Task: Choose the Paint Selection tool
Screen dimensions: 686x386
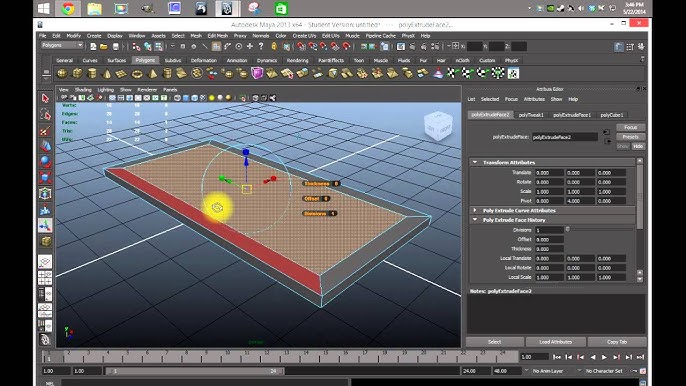Action: pos(45,130)
